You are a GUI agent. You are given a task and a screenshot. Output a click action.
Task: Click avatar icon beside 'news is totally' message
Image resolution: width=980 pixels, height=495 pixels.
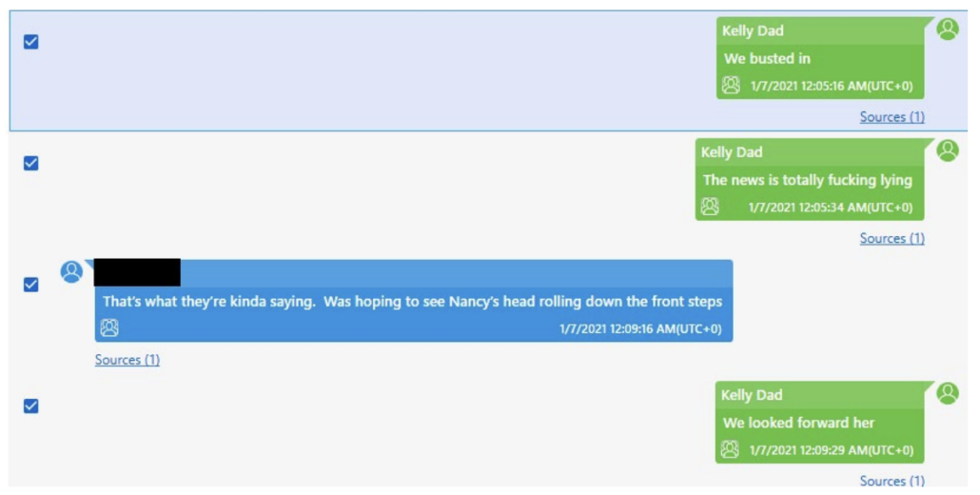[x=948, y=150]
